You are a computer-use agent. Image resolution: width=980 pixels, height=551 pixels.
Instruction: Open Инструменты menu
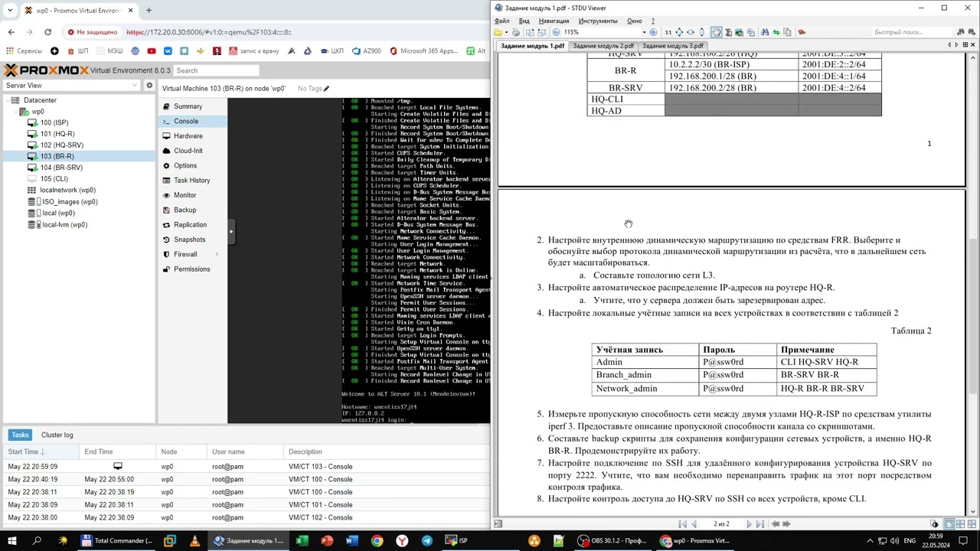[x=598, y=21]
